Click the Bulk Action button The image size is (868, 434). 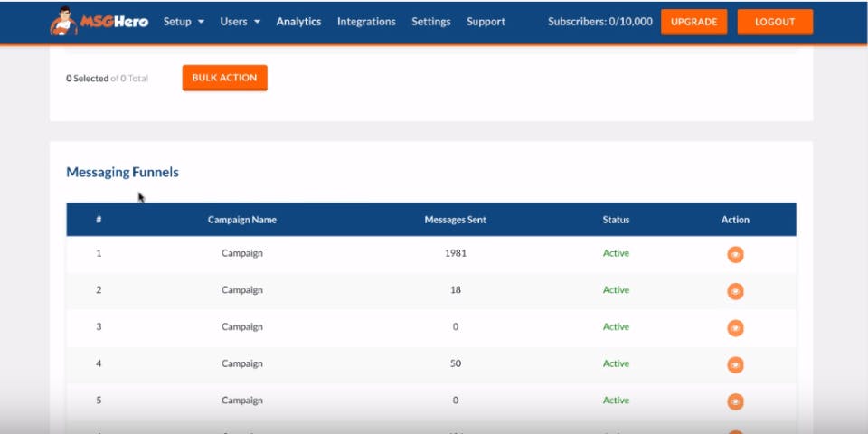pos(225,78)
